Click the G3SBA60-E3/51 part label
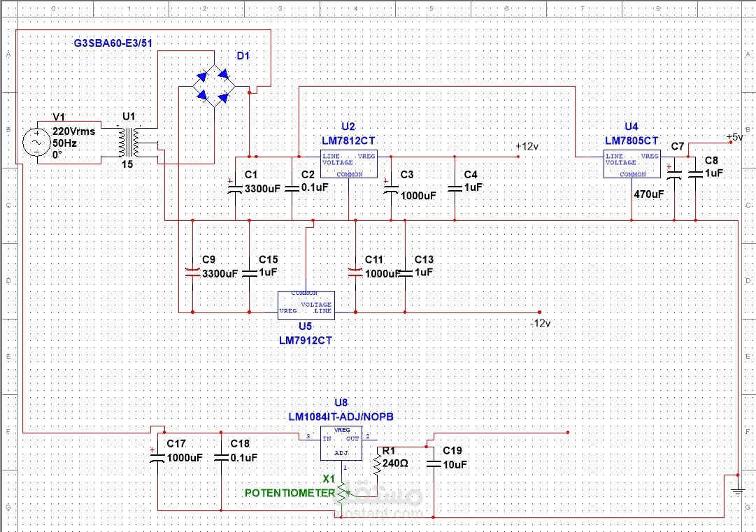756x532 pixels. [113, 43]
